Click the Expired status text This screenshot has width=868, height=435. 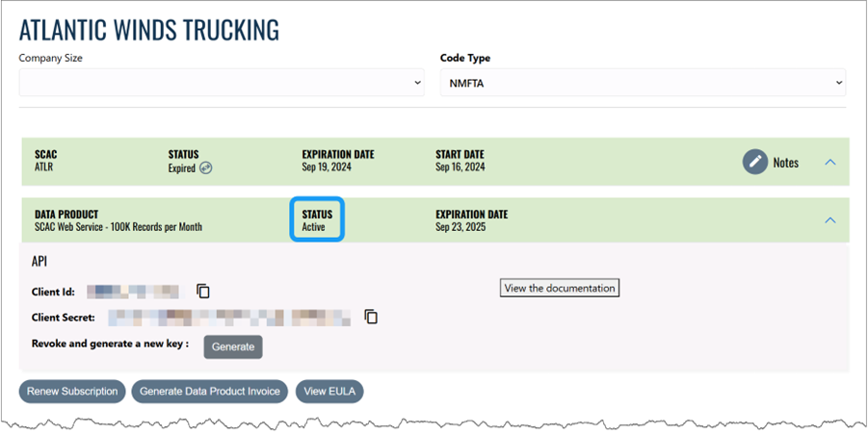pyautogui.click(x=181, y=168)
